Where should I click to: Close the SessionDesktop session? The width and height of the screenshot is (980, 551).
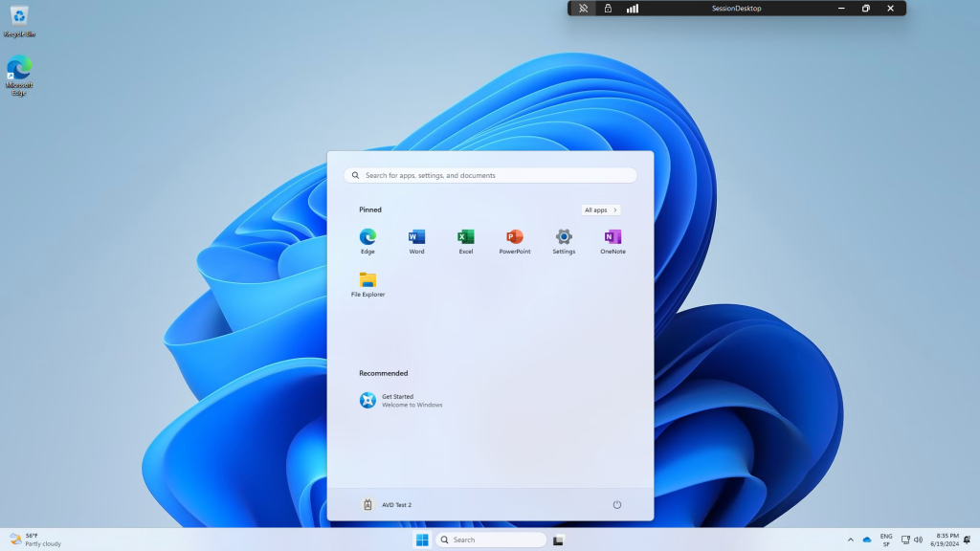point(891,8)
